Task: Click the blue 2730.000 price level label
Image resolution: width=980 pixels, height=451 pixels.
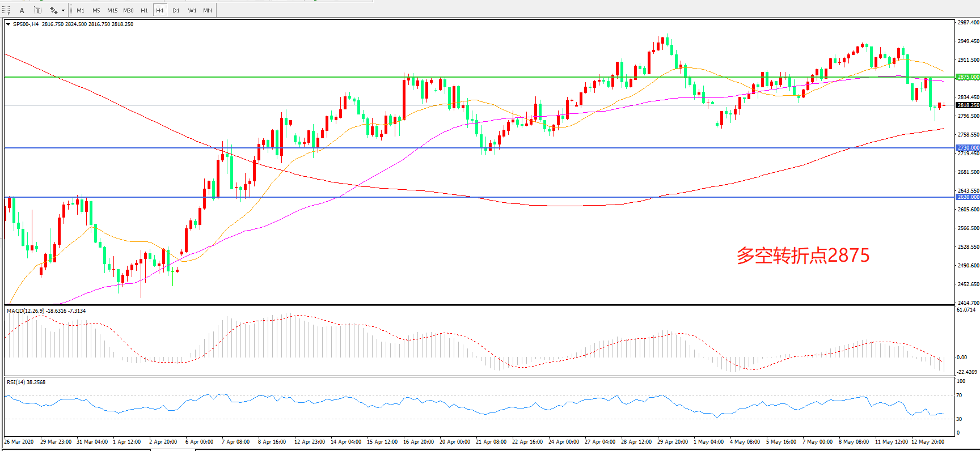Action: 968,148
